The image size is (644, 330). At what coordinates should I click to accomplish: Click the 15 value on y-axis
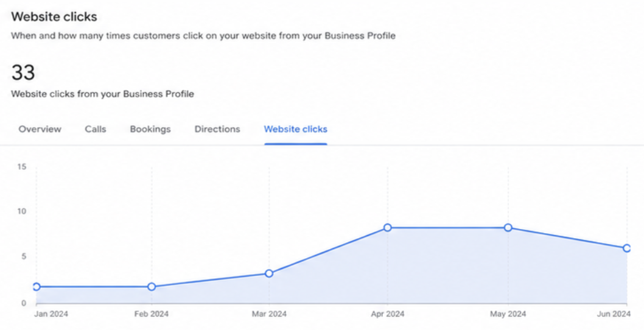coord(22,166)
